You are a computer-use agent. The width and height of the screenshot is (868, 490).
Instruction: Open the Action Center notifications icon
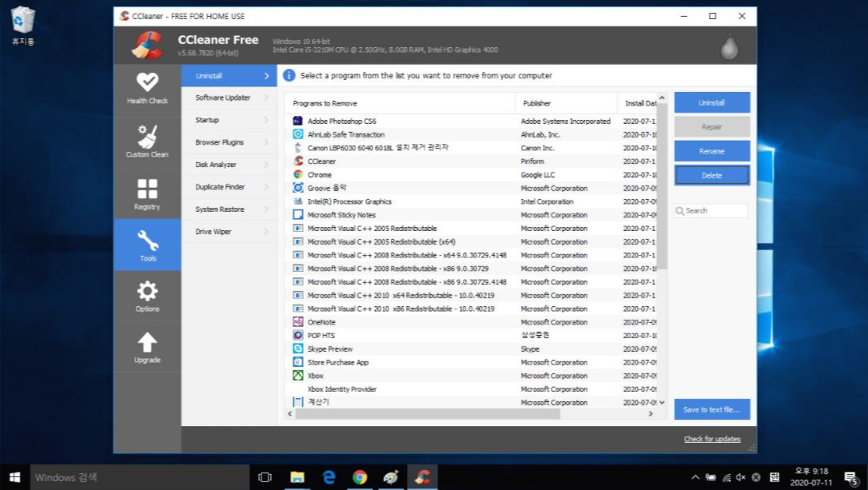coord(851,477)
